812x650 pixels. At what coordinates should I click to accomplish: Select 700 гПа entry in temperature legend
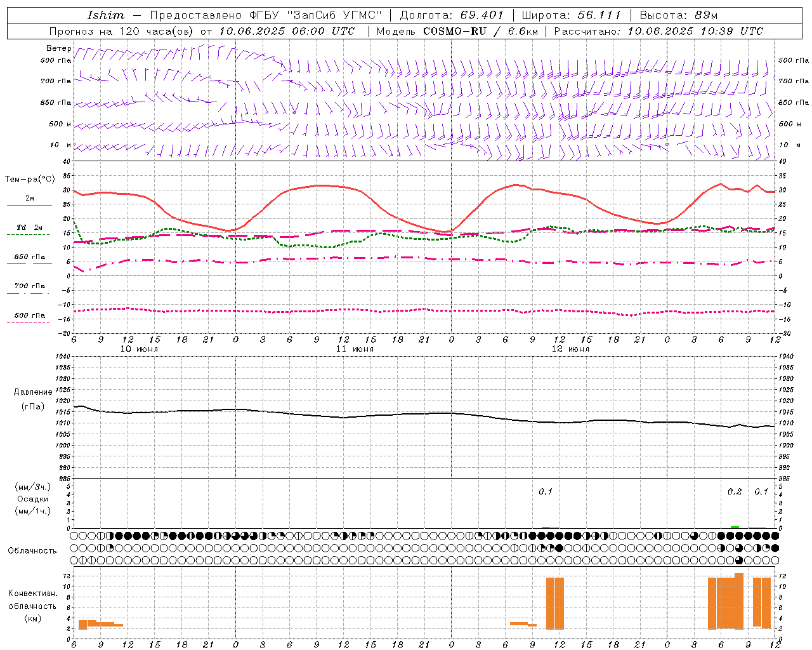click(x=30, y=286)
